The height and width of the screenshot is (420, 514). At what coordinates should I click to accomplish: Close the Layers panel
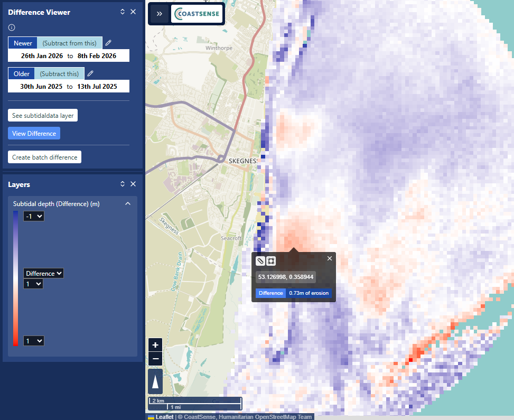coord(133,184)
